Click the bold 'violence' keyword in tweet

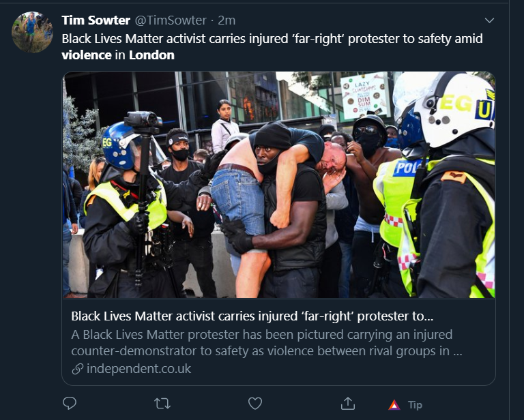pyautogui.click(x=87, y=55)
